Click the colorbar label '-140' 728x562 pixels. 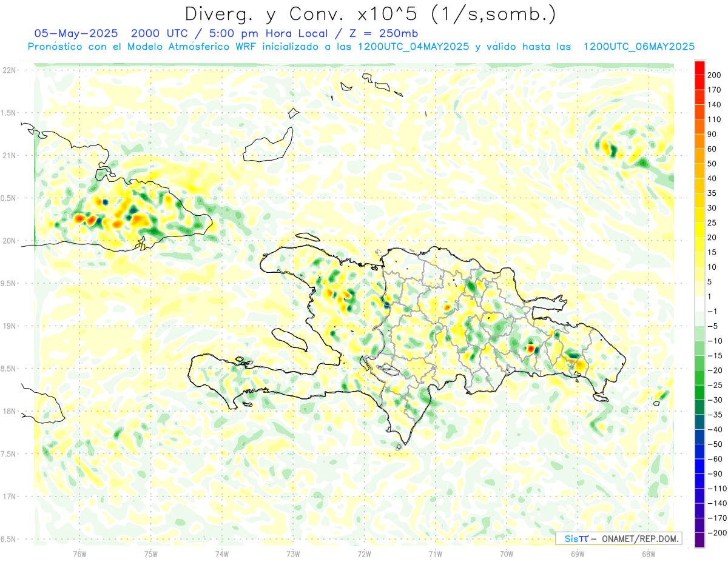[718, 503]
